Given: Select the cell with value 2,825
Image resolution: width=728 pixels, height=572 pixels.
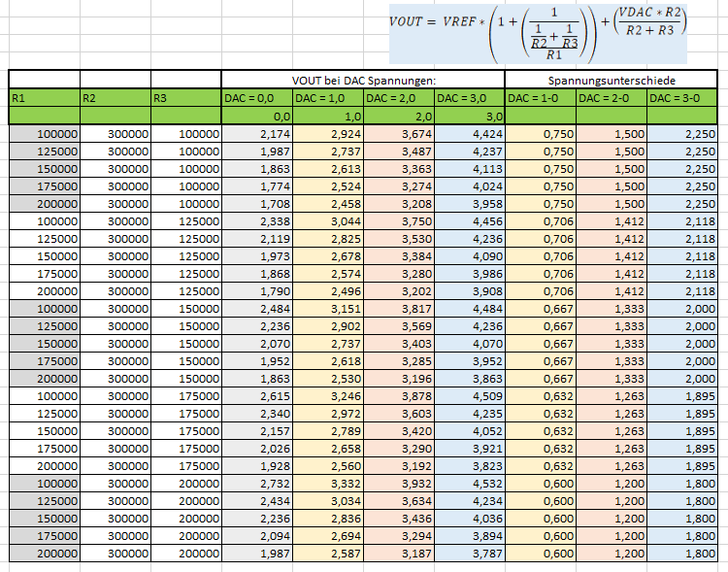Looking at the screenshot, I should pyautogui.click(x=328, y=239).
